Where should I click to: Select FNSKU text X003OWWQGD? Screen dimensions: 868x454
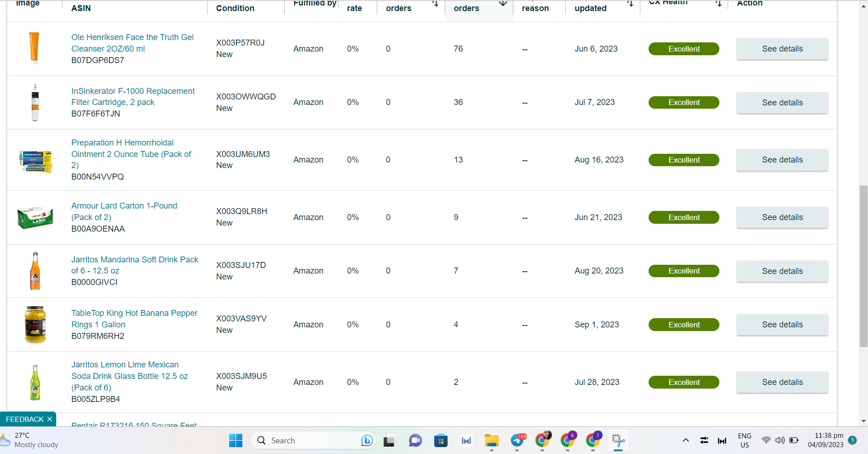click(x=246, y=97)
